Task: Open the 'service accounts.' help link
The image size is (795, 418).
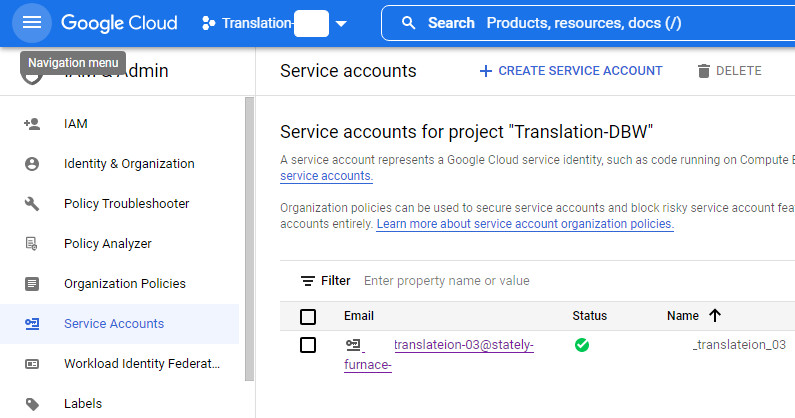Action: coord(327,176)
